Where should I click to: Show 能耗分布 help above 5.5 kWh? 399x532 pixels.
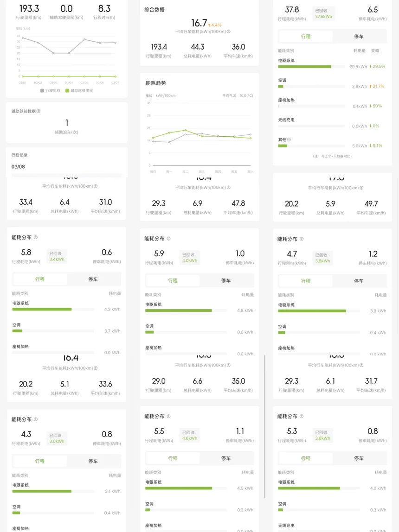(x=168, y=417)
